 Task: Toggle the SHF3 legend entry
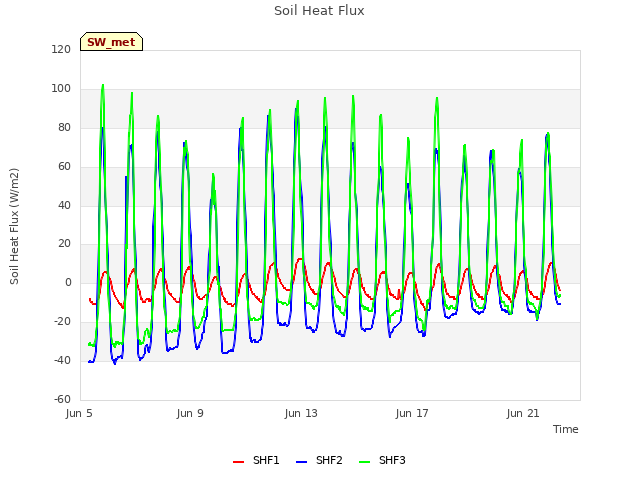coord(382,460)
